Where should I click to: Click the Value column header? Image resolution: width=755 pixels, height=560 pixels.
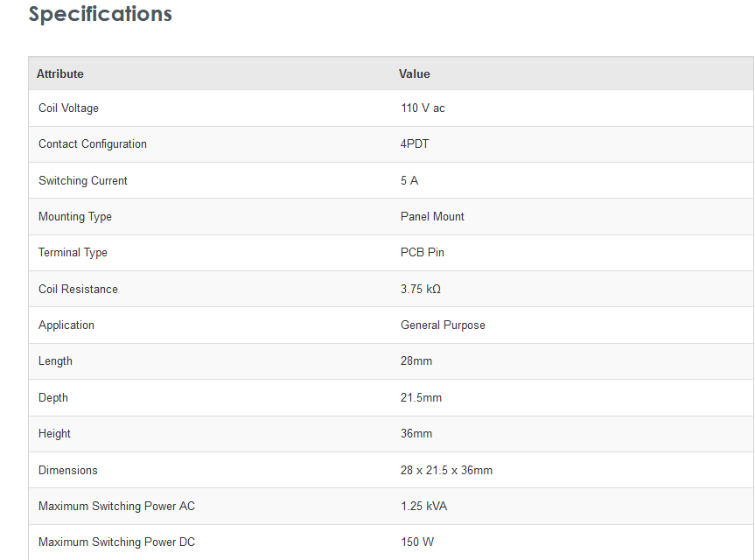(415, 74)
